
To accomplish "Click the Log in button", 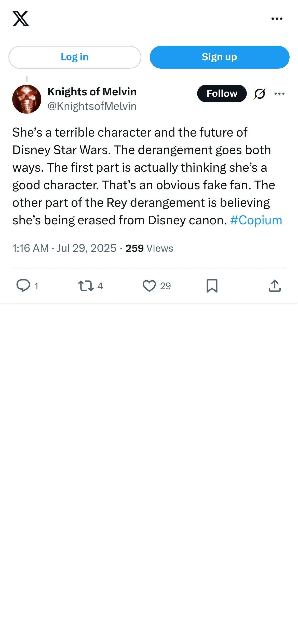I will (x=75, y=57).
